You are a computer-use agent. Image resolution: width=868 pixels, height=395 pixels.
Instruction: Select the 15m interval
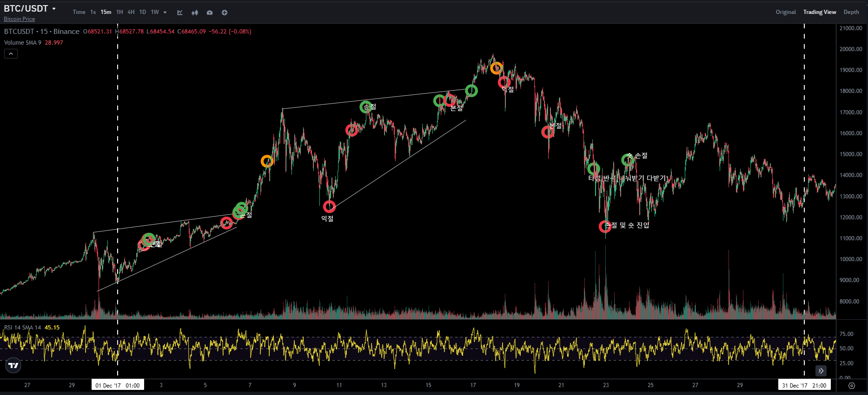click(106, 12)
